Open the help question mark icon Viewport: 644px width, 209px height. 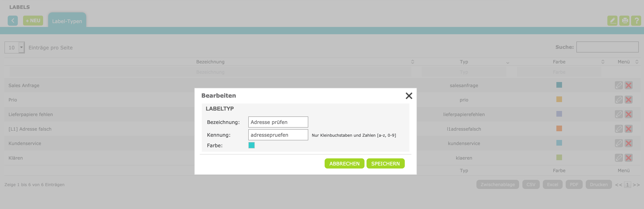tap(636, 20)
